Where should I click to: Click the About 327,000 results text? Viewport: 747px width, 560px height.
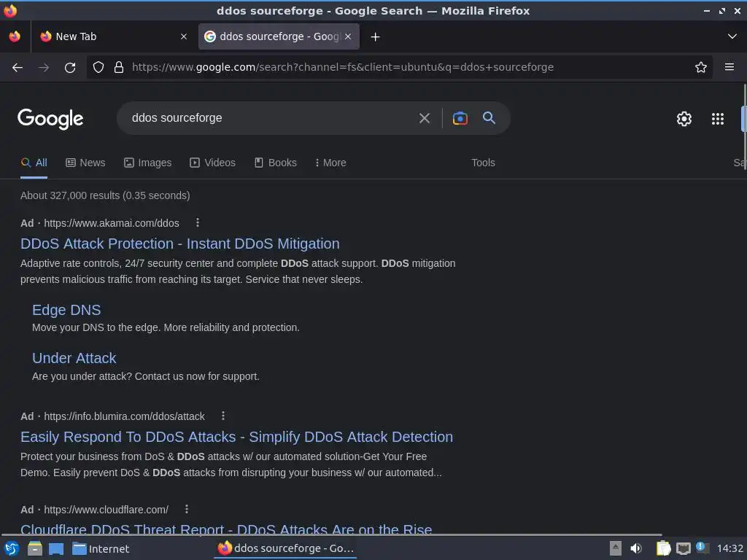tap(105, 195)
